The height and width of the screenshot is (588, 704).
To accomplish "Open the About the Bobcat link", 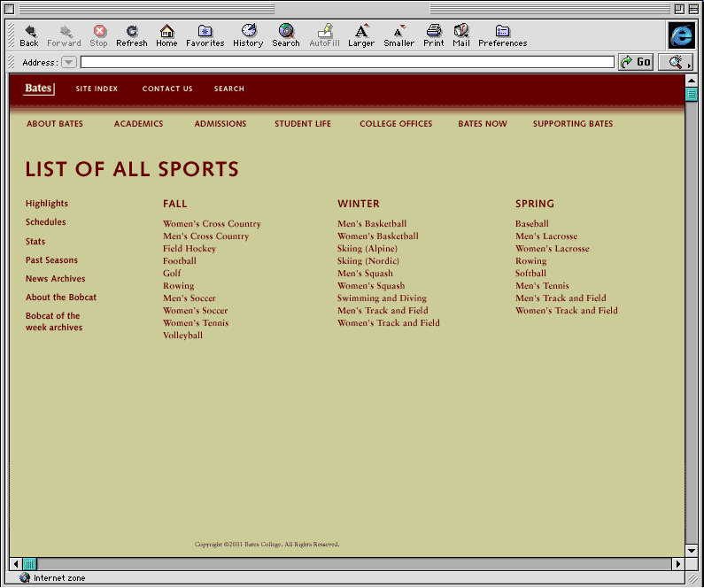I will [x=60, y=298].
